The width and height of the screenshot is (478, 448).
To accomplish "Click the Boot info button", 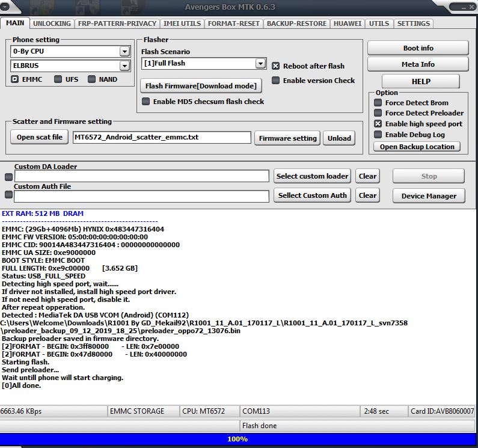I will tap(418, 48).
